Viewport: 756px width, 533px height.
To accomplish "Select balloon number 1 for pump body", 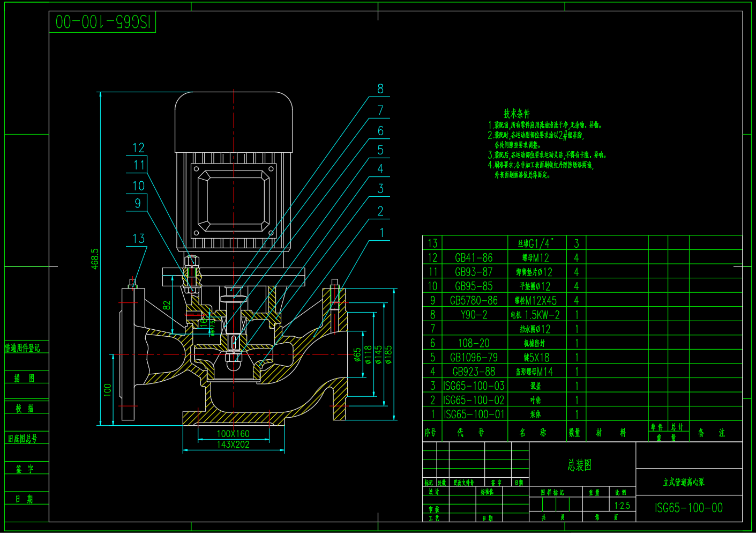I will tap(381, 232).
